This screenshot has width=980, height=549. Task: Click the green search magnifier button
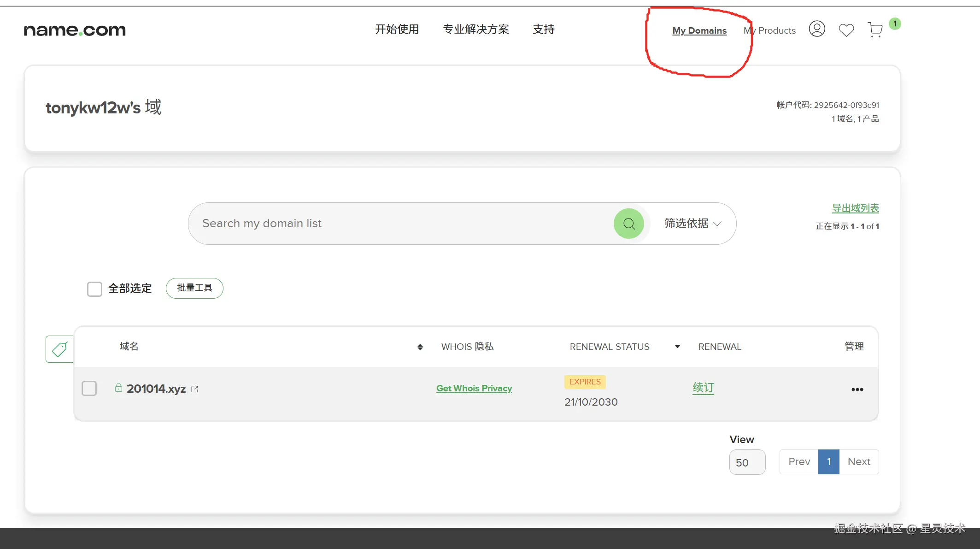628,224
